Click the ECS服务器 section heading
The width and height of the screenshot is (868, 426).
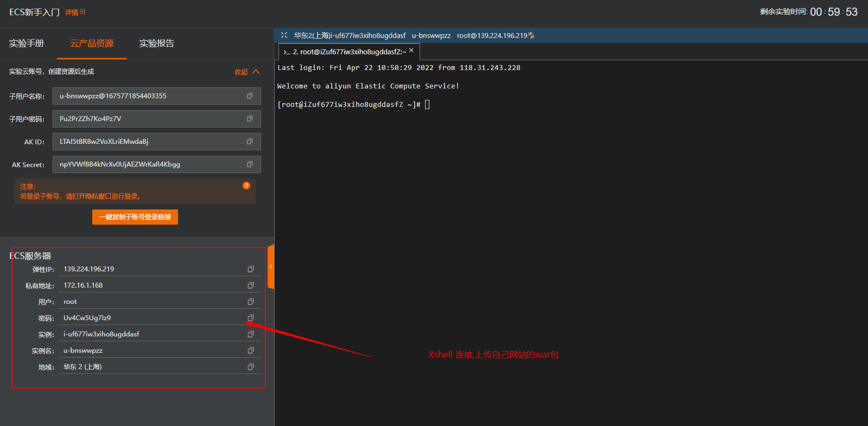pyautogui.click(x=30, y=256)
